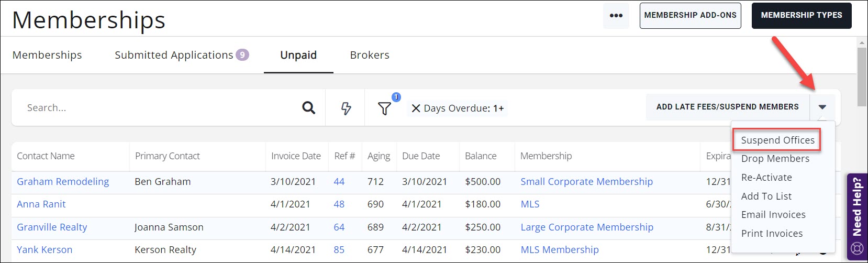The height and width of the screenshot is (263, 868).
Task: Open the Need Help side widget
Action: [857, 216]
